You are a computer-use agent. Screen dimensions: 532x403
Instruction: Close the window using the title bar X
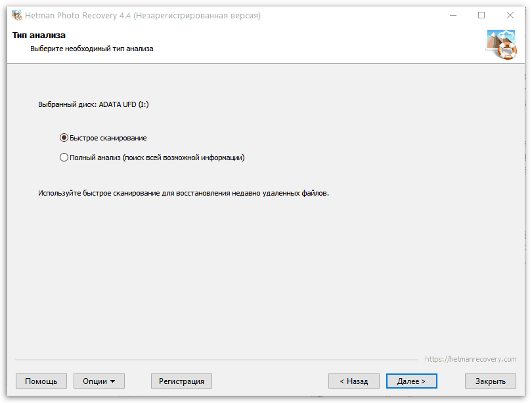pyautogui.click(x=510, y=15)
